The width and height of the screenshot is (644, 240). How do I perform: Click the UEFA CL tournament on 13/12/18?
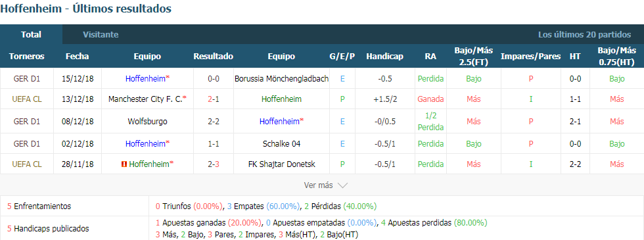pos(27,99)
